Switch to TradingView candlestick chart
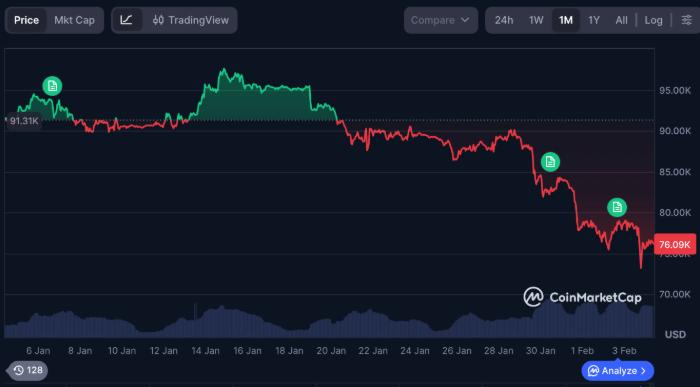 [x=191, y=20]
